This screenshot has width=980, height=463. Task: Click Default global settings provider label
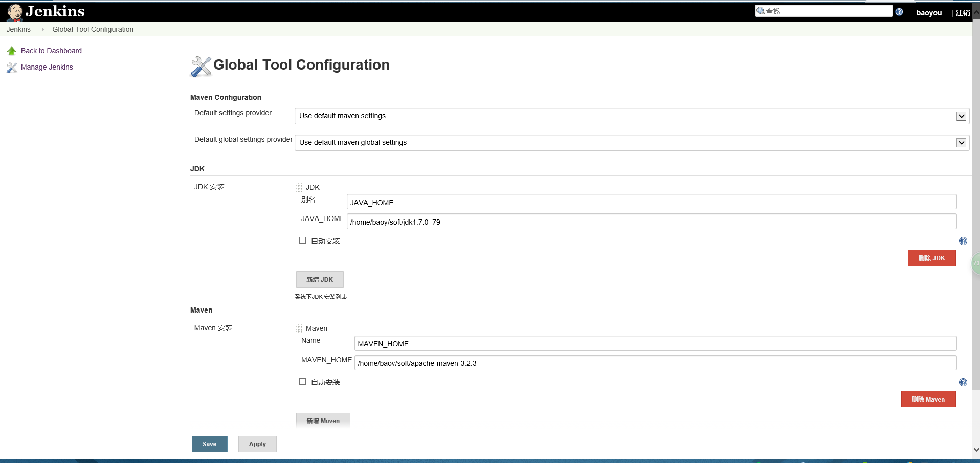tap(243, 139)
